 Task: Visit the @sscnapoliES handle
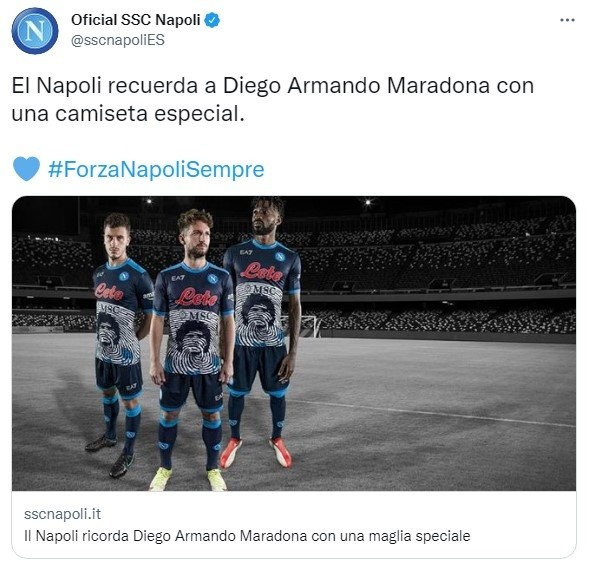point(118,40)
